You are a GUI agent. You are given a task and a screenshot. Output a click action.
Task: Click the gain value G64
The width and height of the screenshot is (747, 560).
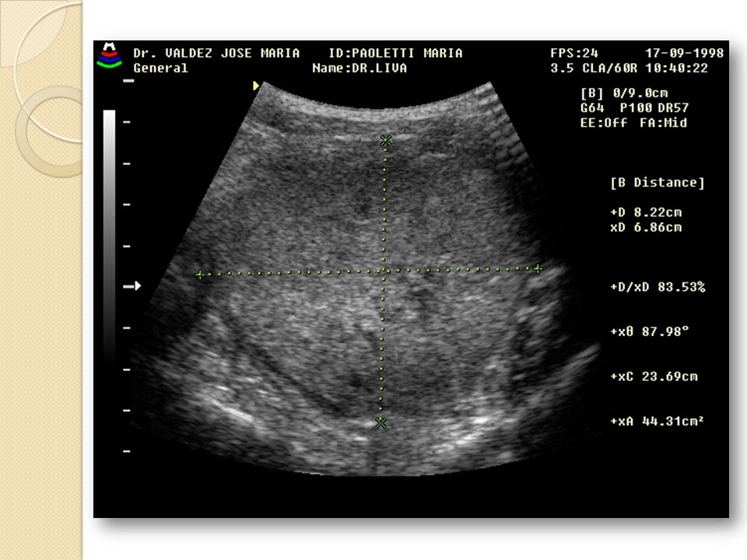592,108
